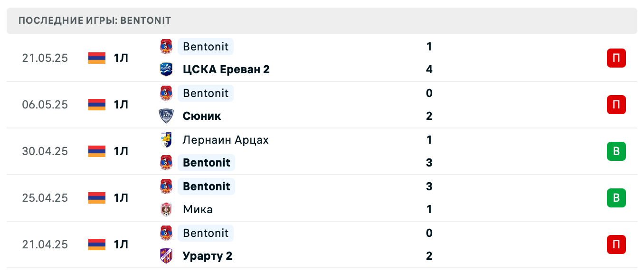Click the Урарту 2 team logo

point(166,256)
